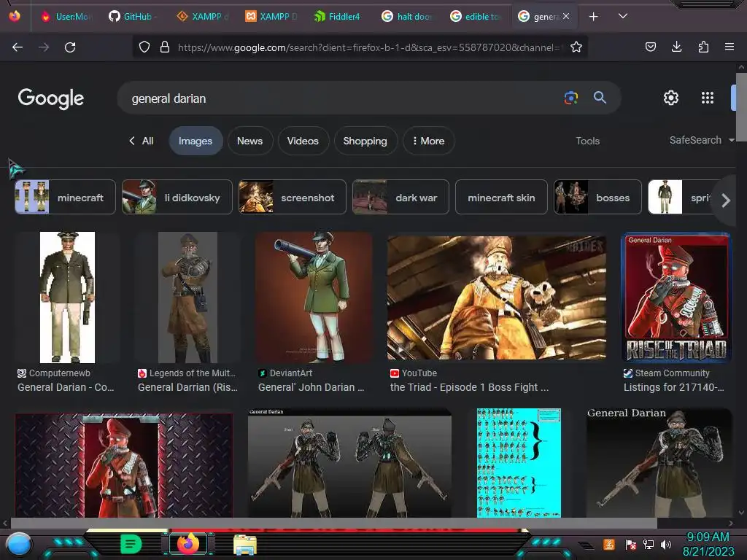Click the padlock site security icon
The image size is (747, 560).
click(x=165, y=47)
